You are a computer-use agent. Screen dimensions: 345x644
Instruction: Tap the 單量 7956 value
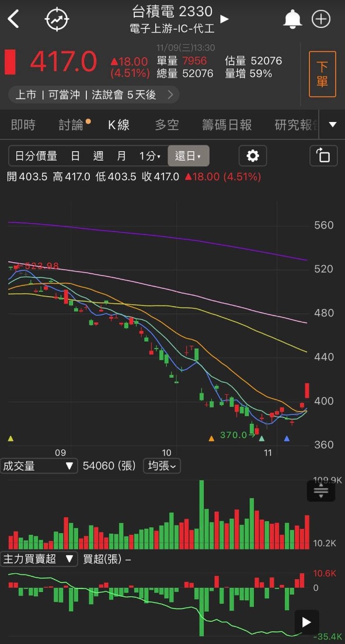point(182,61)
